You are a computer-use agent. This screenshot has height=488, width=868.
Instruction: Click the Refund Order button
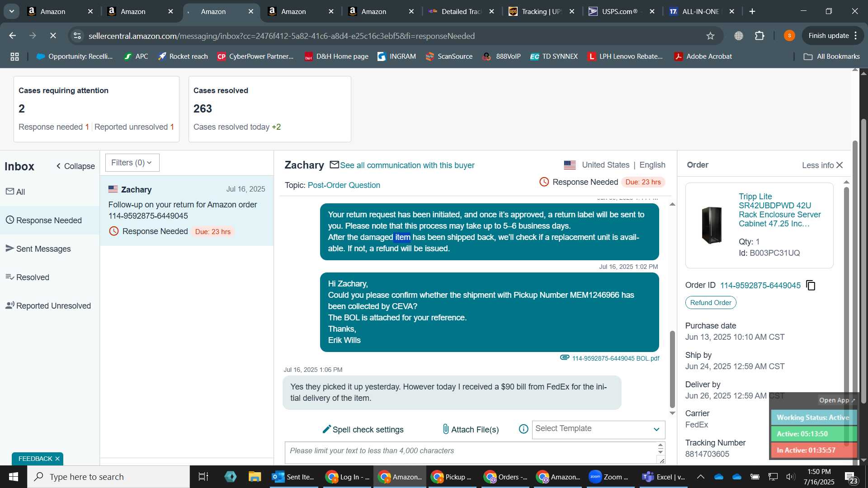[x=711, y=303]
